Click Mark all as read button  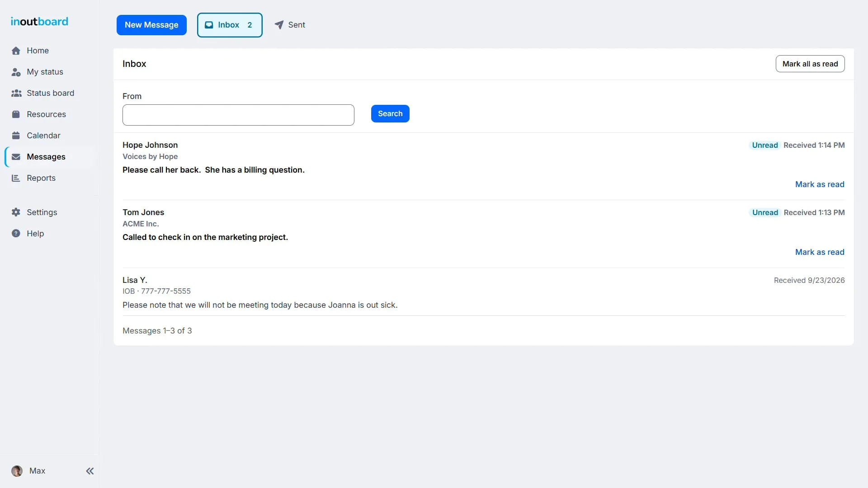pyautogui.click(x=810, y=64)
